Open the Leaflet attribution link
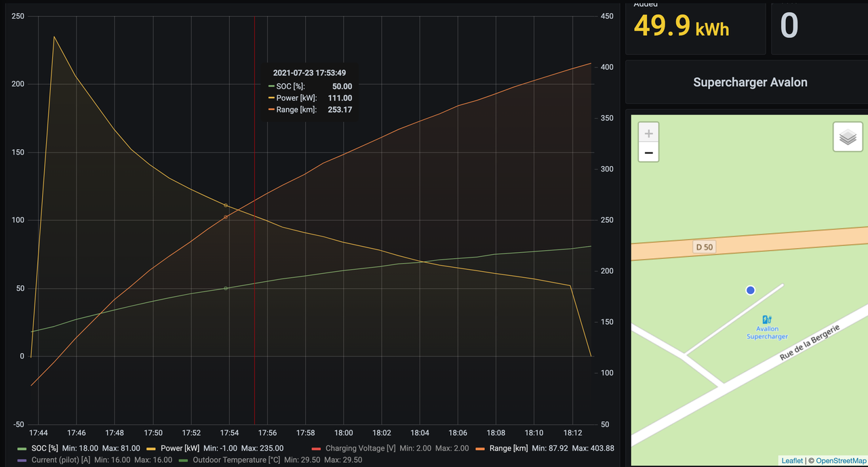 [792, 461]
